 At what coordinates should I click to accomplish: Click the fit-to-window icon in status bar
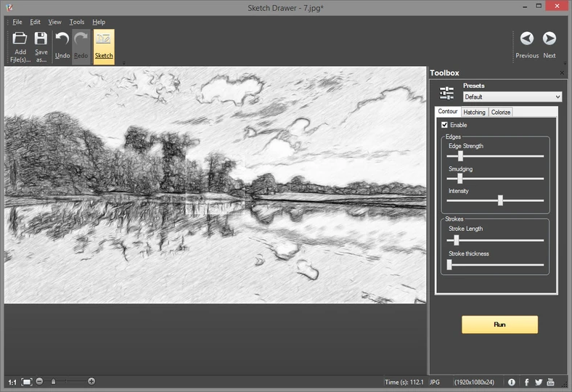tap(27, 382)
